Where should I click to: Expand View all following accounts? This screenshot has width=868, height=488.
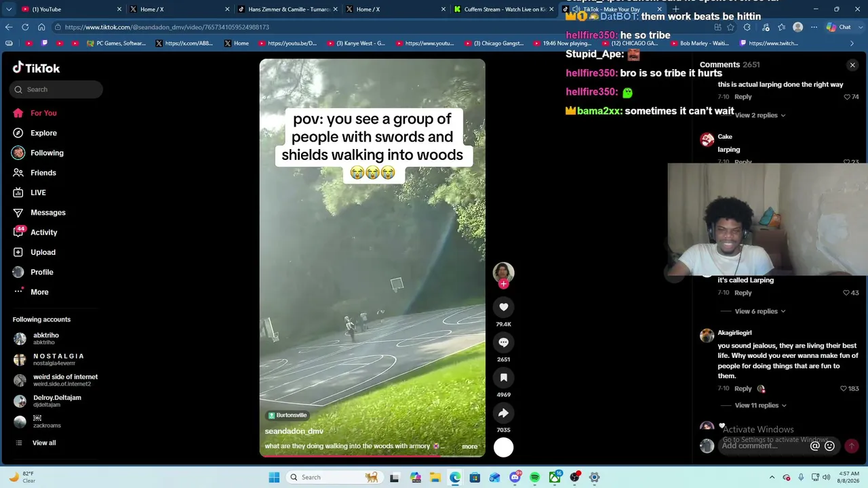coord(44,443)
